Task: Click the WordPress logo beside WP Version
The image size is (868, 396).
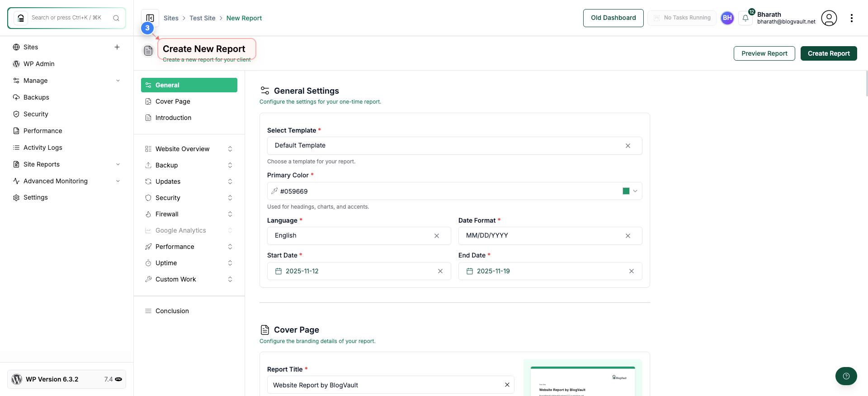Action: pyautogui.click(x=17, y=379)
